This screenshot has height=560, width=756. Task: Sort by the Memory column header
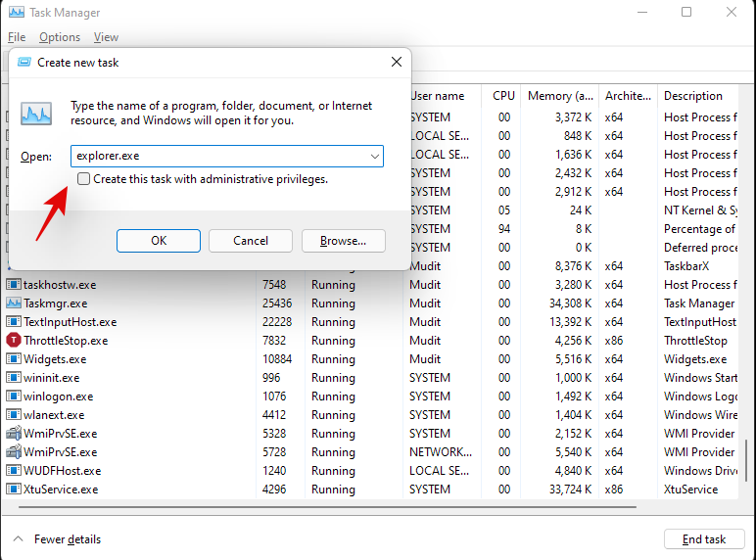pos(560,95)
